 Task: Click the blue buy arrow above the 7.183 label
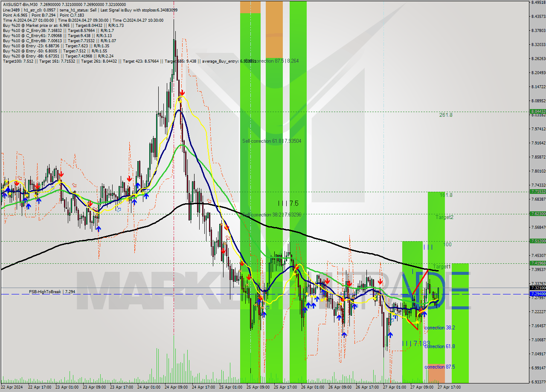point(390,335)
